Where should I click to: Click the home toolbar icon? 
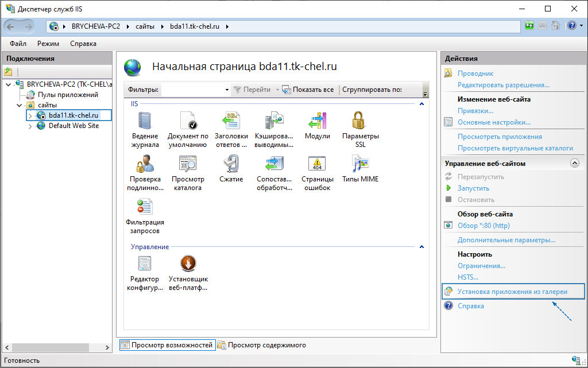click(555, 25)
